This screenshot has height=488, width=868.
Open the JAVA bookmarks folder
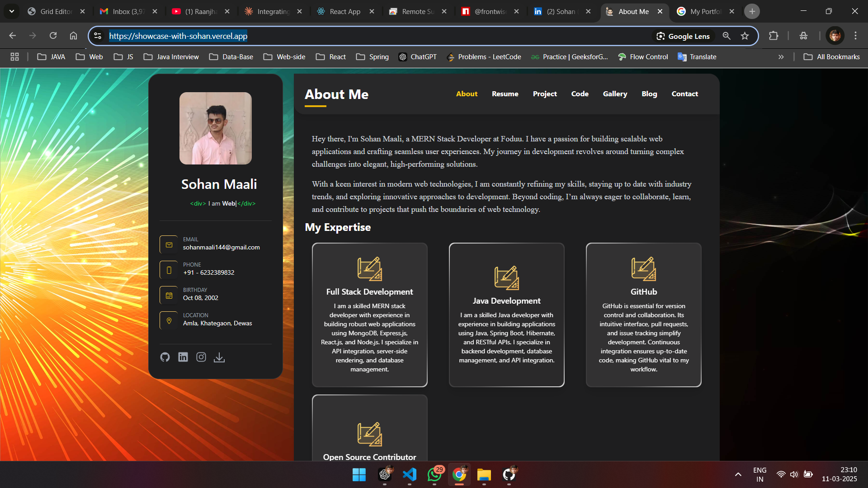51,57
